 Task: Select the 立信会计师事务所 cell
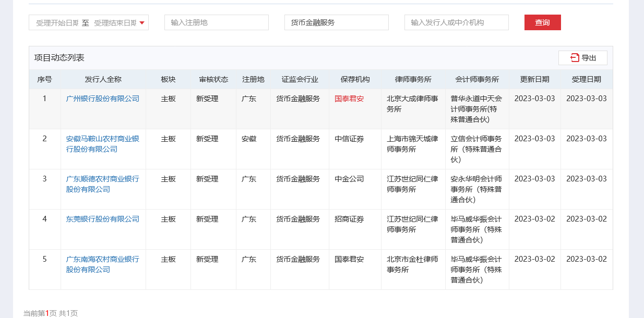(x=476, y=149)
